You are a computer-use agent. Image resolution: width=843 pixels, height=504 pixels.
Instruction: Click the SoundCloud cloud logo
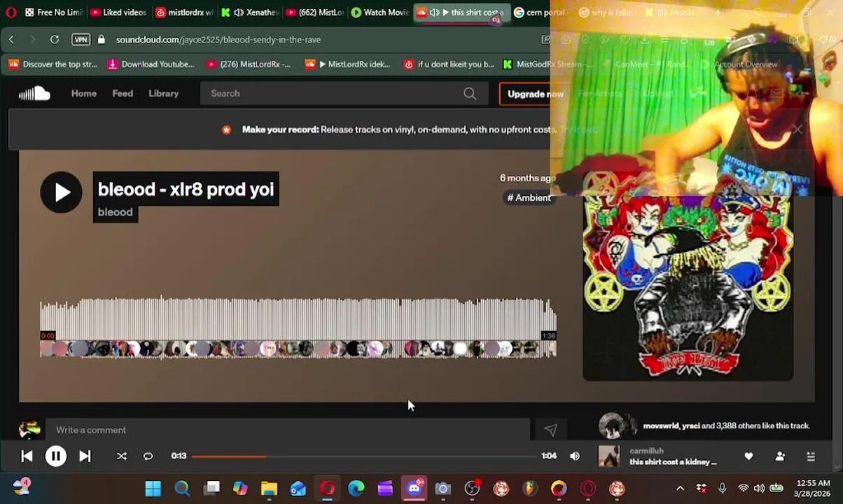click(34, 93)
